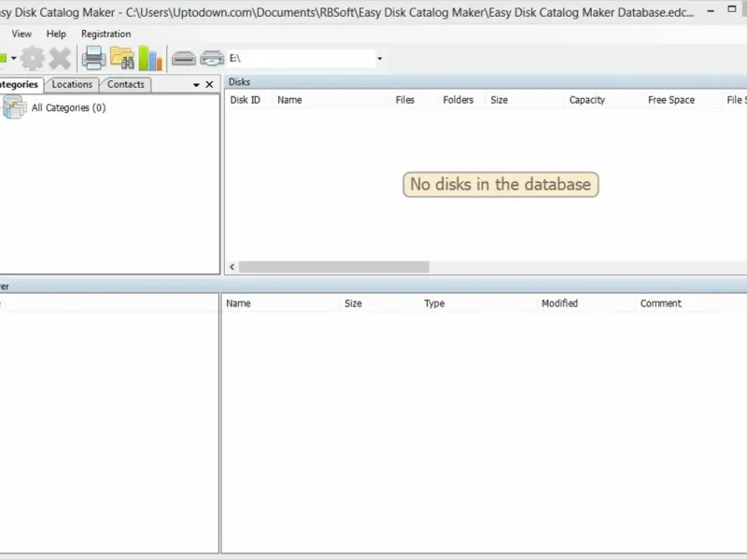Open the drive selector dropdown arrow

[380, 59]
